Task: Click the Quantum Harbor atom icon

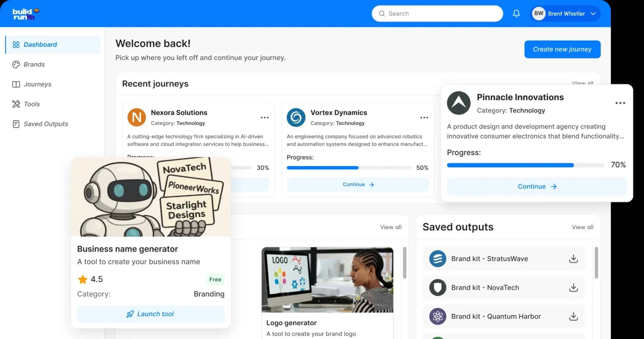Action: click(x=438, y=316)
